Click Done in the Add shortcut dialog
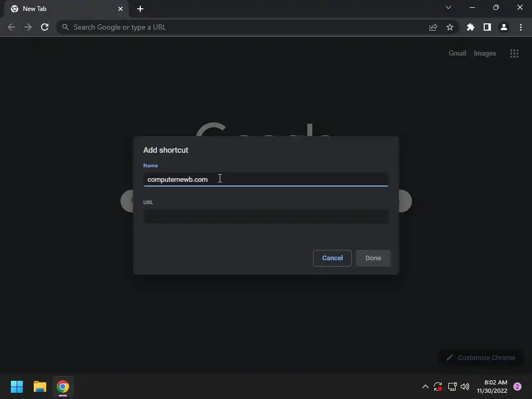The height and width of the screenshot is (399, 532). click(x=373, y=258)
